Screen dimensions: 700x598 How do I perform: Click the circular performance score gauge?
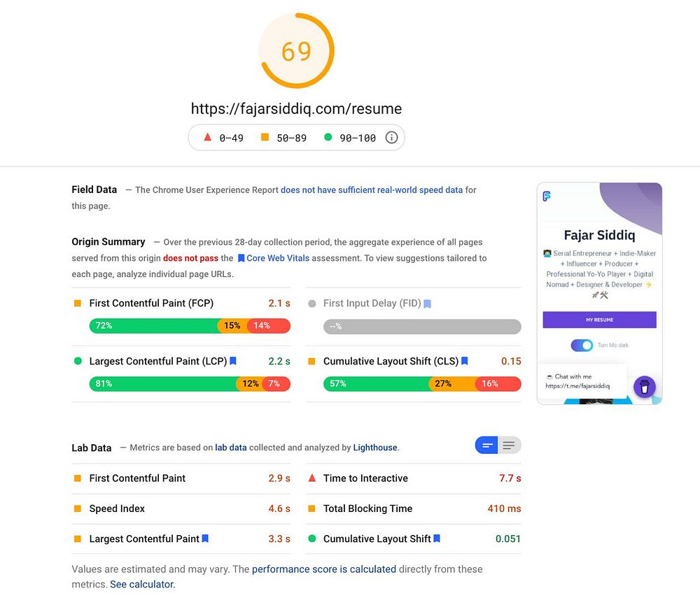point(296,51)
